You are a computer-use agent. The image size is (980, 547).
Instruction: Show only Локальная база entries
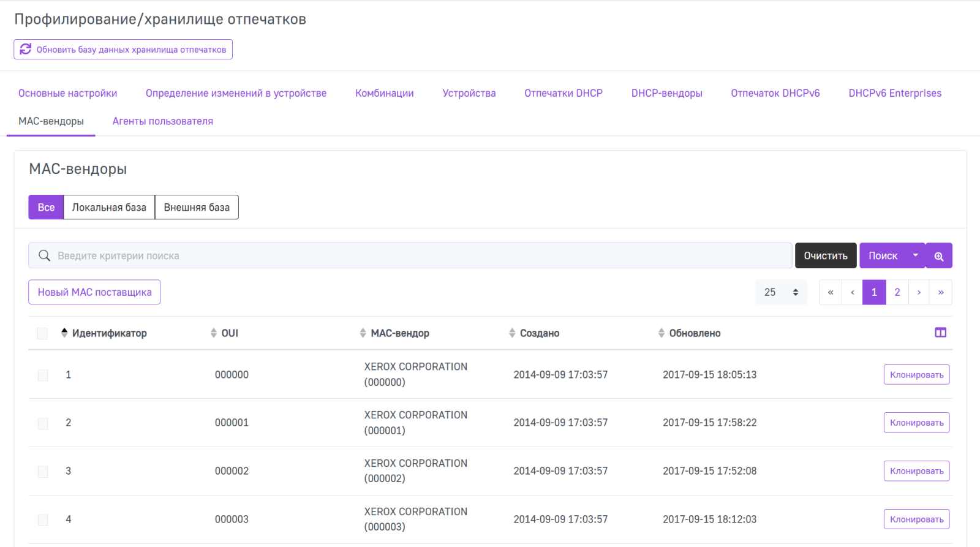coord(109,207)
